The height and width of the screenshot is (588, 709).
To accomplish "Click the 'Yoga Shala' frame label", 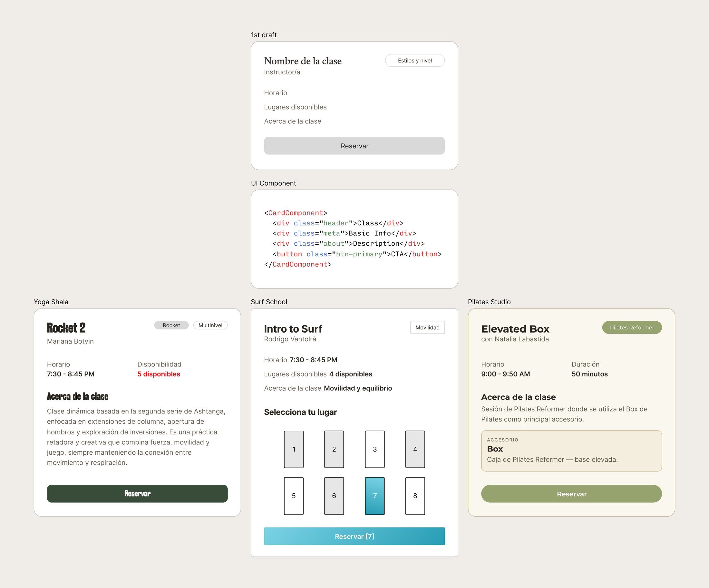I will (x=51, y=302).
